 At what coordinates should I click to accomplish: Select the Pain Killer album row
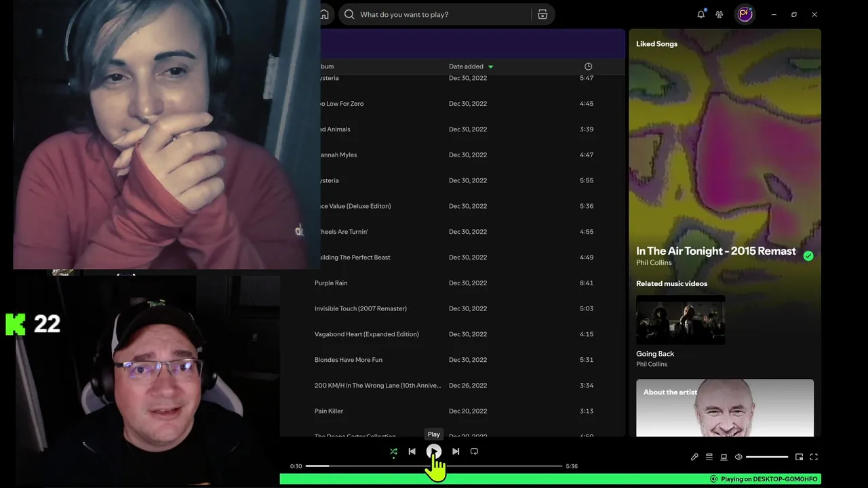pos(329,411)
